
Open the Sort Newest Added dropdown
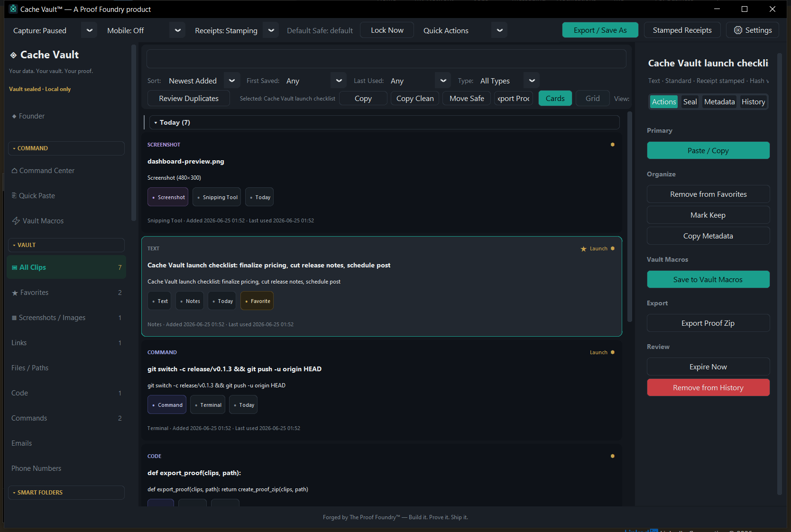pos(231,81)
